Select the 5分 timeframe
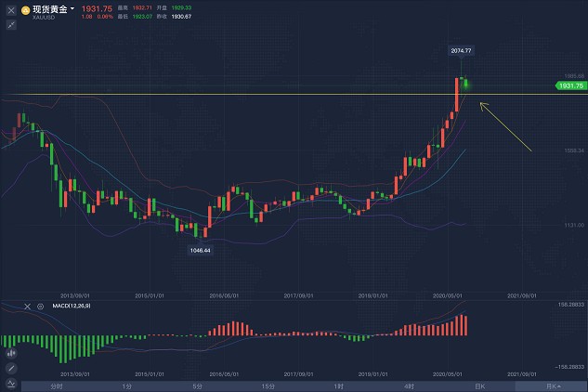Viewport: 588px width, 392px height. [197, 386]
